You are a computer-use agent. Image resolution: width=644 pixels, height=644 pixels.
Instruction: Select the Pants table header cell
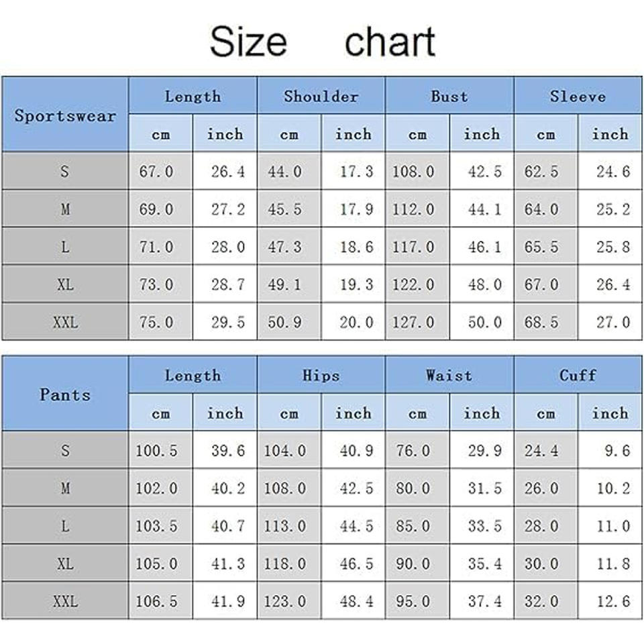pyautogui.click(x=65, y=394)
